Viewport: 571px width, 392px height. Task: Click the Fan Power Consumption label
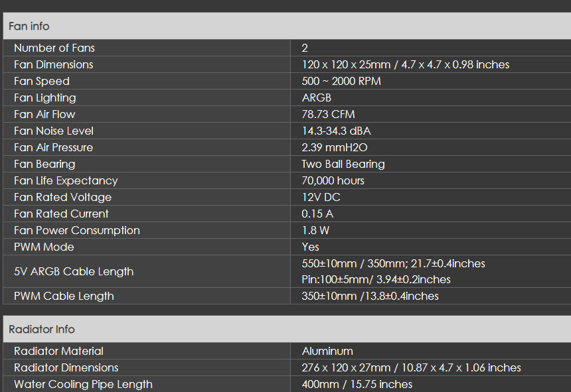(x=77, y=231)
